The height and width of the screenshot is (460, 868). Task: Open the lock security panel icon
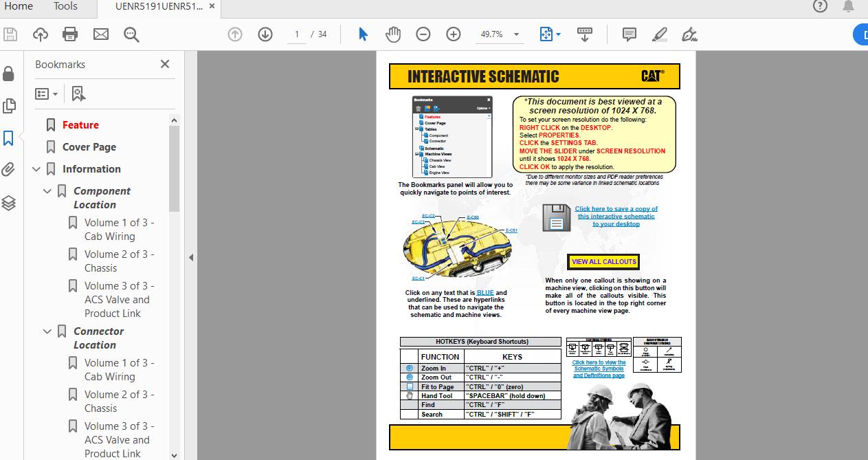(9, 74)
